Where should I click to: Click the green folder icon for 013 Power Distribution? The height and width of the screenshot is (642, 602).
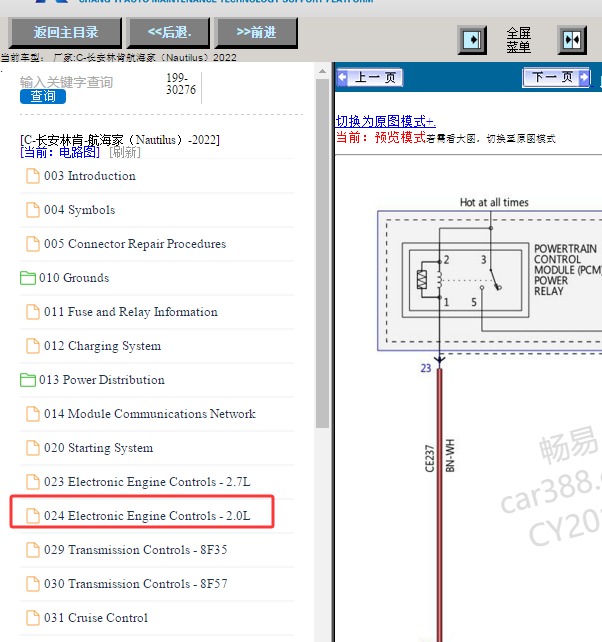pyautogui.click(x=28, y=380)
